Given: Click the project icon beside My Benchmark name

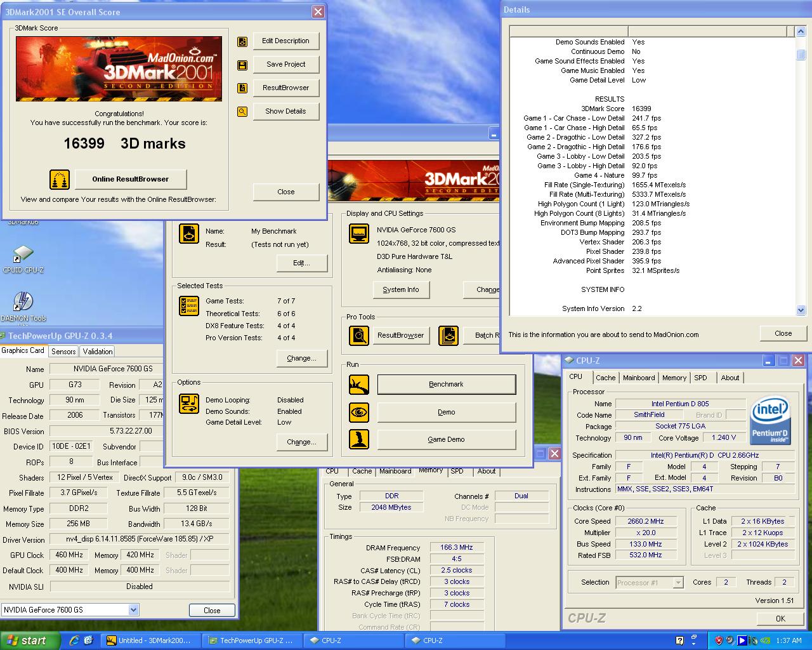Looking at the screenshot, I should (189, 234).
